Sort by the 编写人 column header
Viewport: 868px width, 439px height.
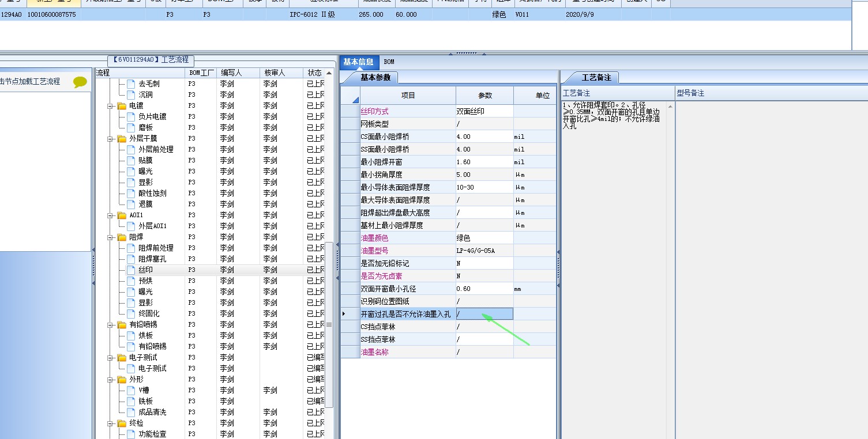(238, 73)
